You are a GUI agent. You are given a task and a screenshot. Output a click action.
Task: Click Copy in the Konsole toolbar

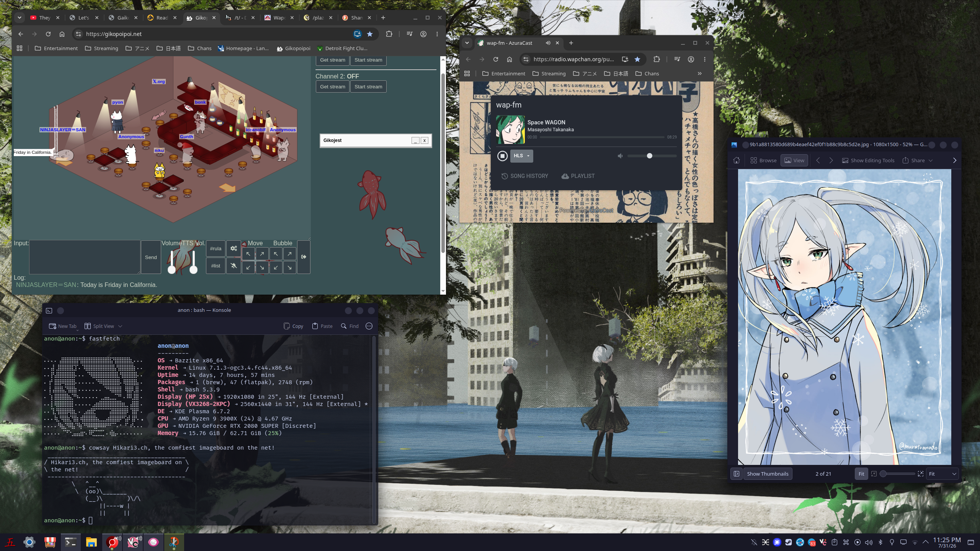coord(293,326)
